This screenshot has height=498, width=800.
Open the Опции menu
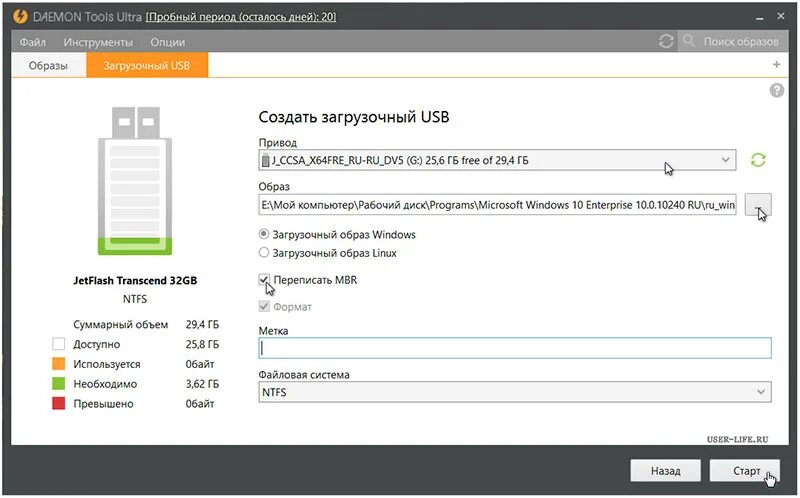167,42
